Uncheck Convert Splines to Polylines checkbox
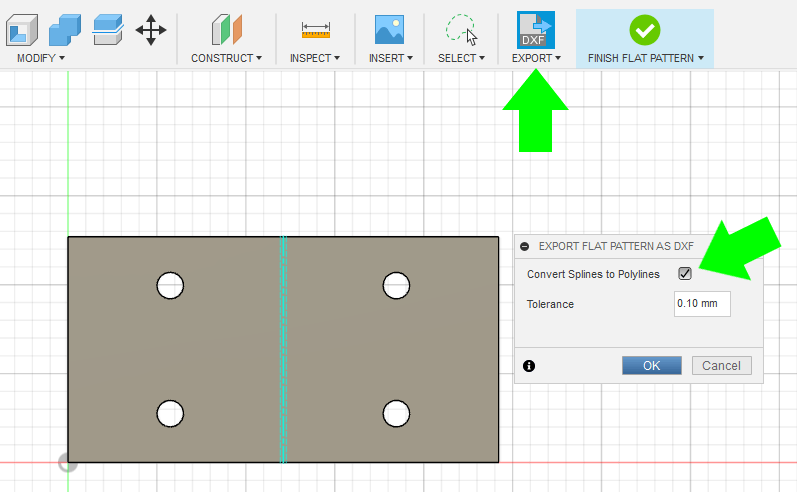797x492 pixels. click(x=685, y=274)
